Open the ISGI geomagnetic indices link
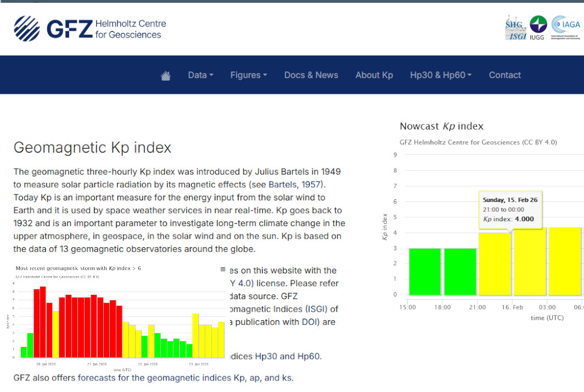 pos(316,309)
